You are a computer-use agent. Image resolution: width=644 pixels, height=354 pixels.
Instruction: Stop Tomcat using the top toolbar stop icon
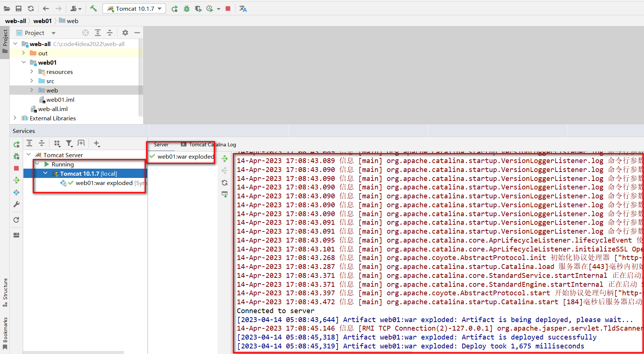coord(228,9)
